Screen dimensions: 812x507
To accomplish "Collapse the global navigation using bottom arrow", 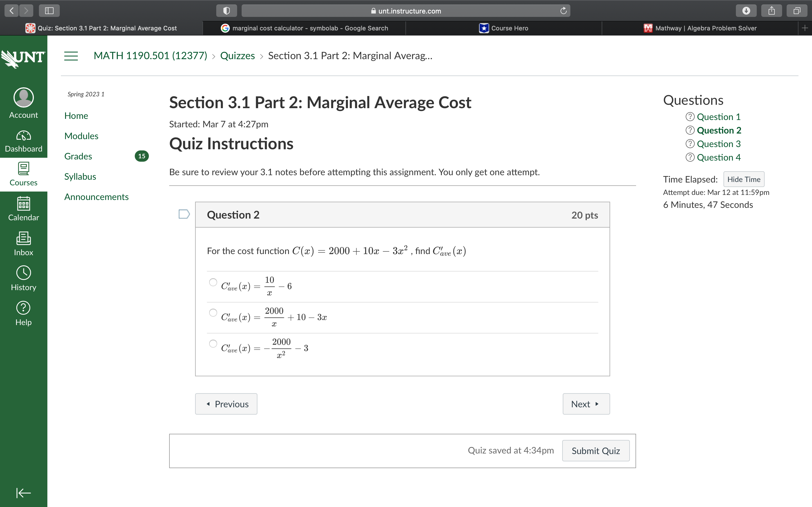I will (x=23, y=493).
